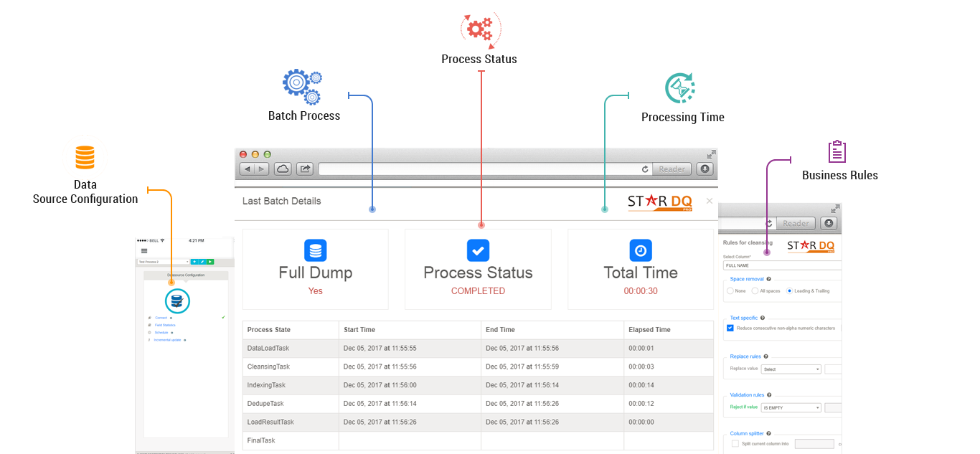980x454 pixels.
Task: Click the Share button in browser toolbar
Action: pos(305,169)
